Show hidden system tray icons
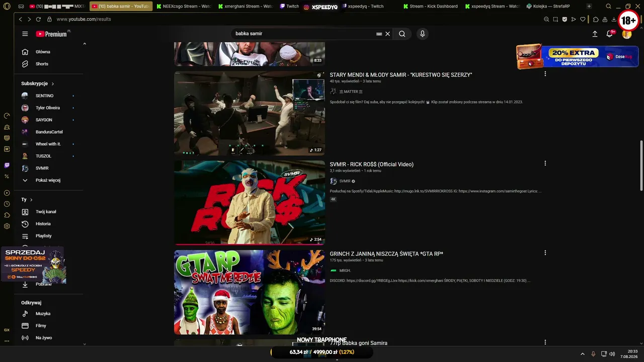The height and width of the screenshot is (362, 644). pos(583,354)
